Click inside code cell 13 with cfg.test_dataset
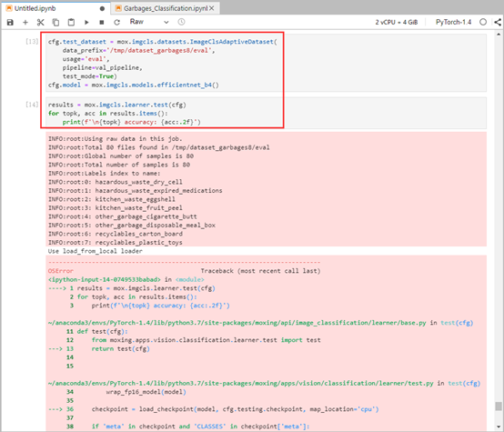This screenshot has height=432, width=504. click(266, 63)
